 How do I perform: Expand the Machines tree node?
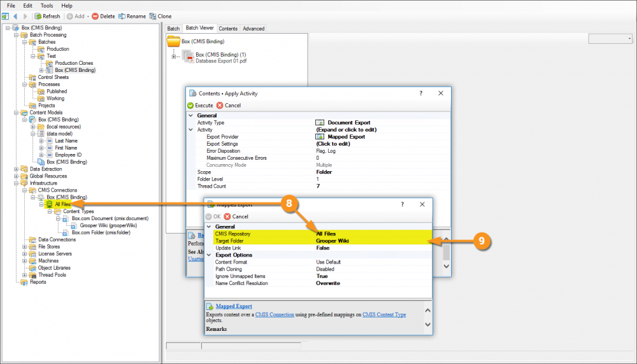point(24,261)
